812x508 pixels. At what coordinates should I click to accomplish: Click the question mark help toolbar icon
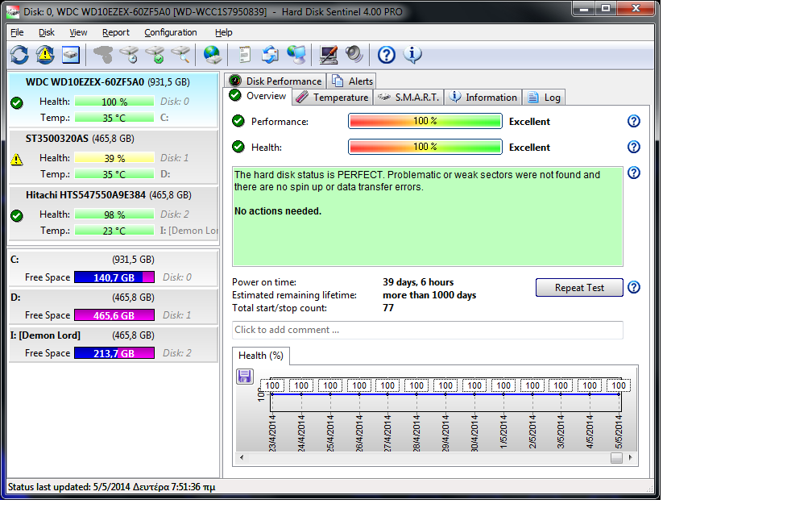pos(387,55)
